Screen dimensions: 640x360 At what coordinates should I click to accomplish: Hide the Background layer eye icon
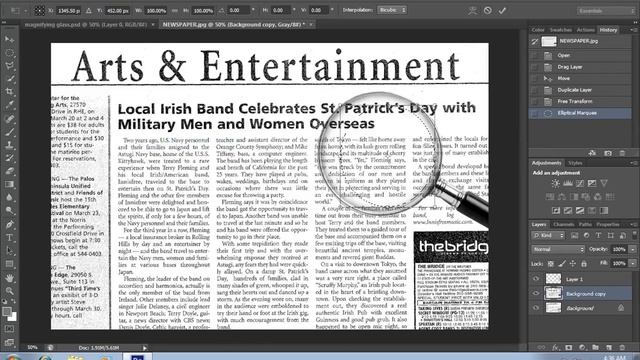536,308
